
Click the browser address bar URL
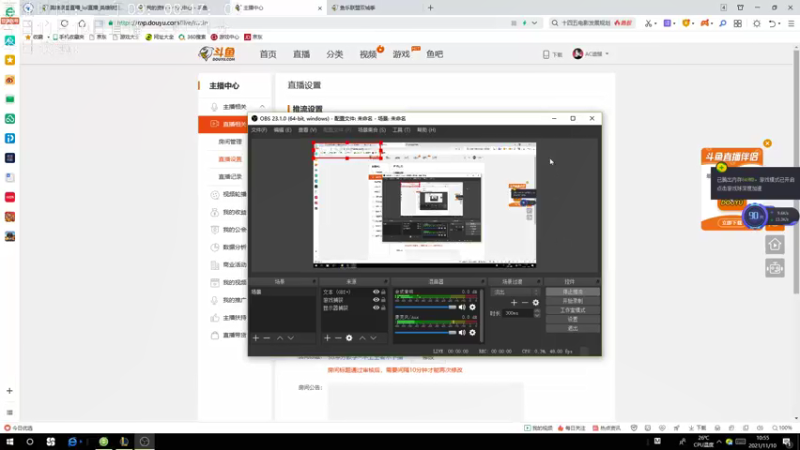click(162, 23)
